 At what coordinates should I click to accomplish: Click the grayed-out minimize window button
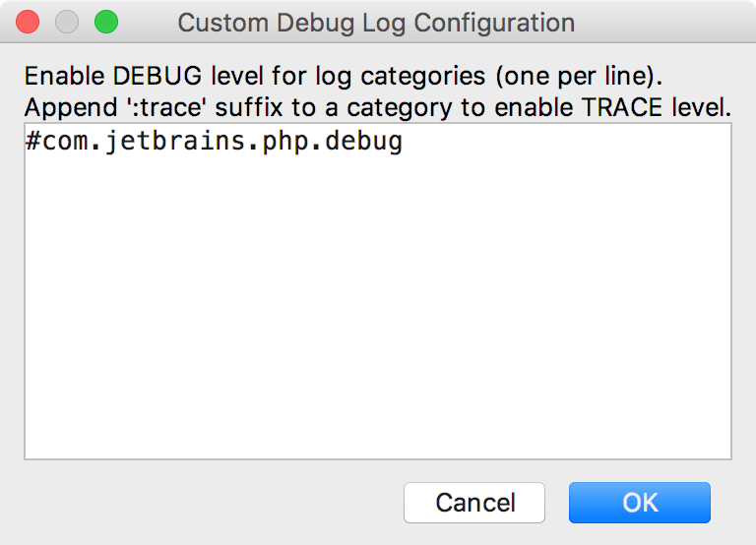[x=67, y=23]
